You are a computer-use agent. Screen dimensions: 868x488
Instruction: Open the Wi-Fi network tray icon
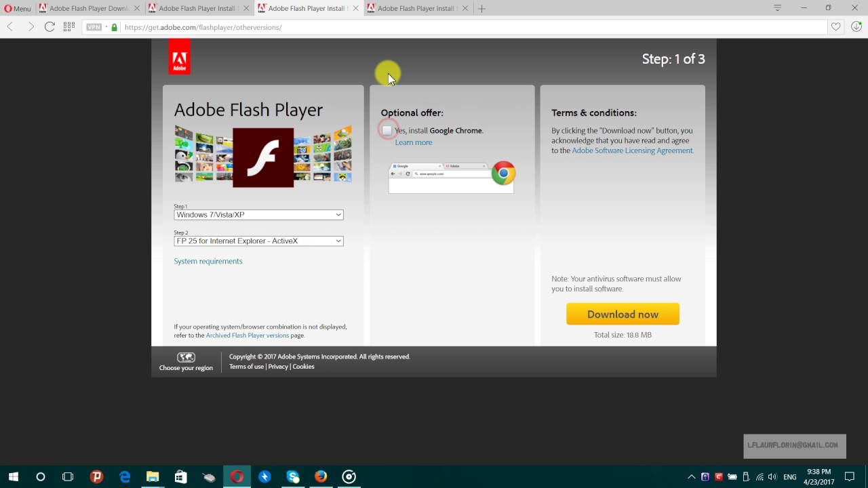759,477
